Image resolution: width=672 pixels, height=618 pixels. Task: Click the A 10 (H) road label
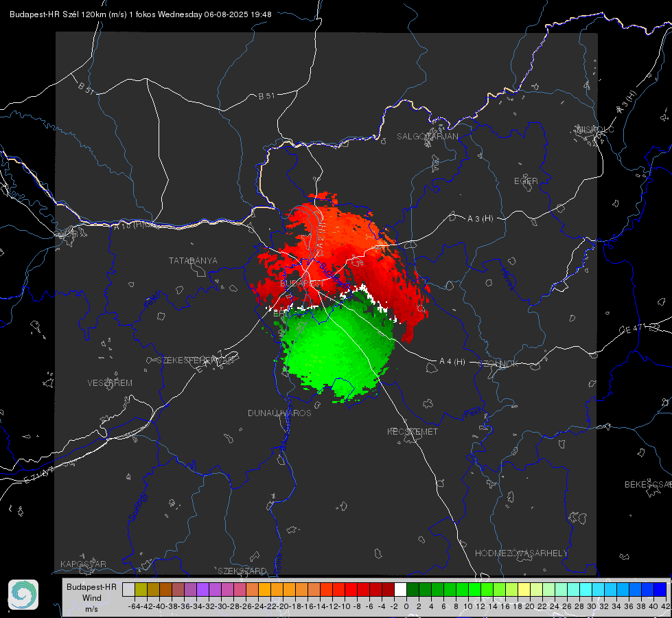pos(128,225)
